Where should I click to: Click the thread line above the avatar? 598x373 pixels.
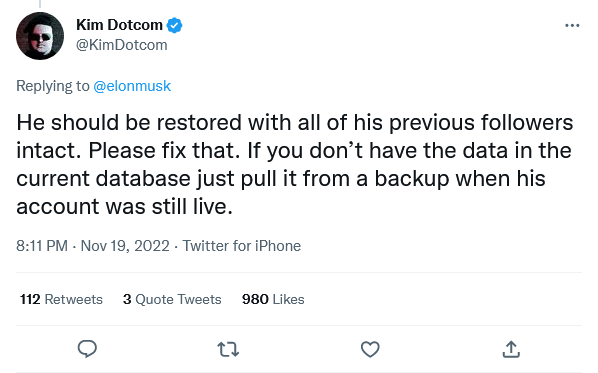tap(40, 4)
